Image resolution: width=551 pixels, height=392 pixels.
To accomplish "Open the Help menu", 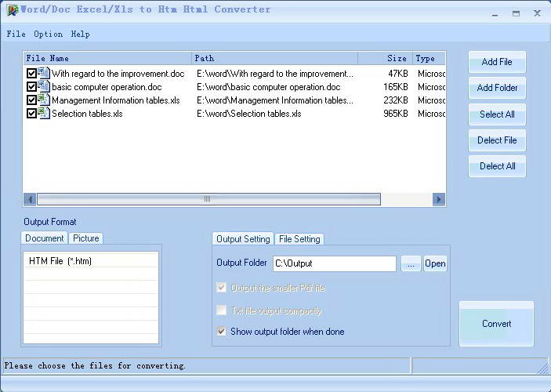I will pos(80,34).
